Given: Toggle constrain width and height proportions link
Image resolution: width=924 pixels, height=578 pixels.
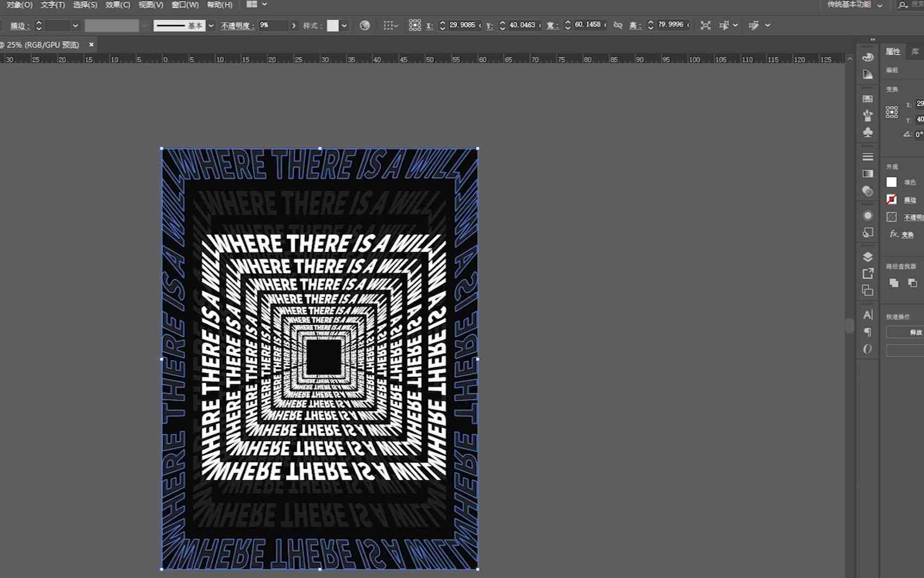Looking at the screenshot, I should (x=618, y=25).
